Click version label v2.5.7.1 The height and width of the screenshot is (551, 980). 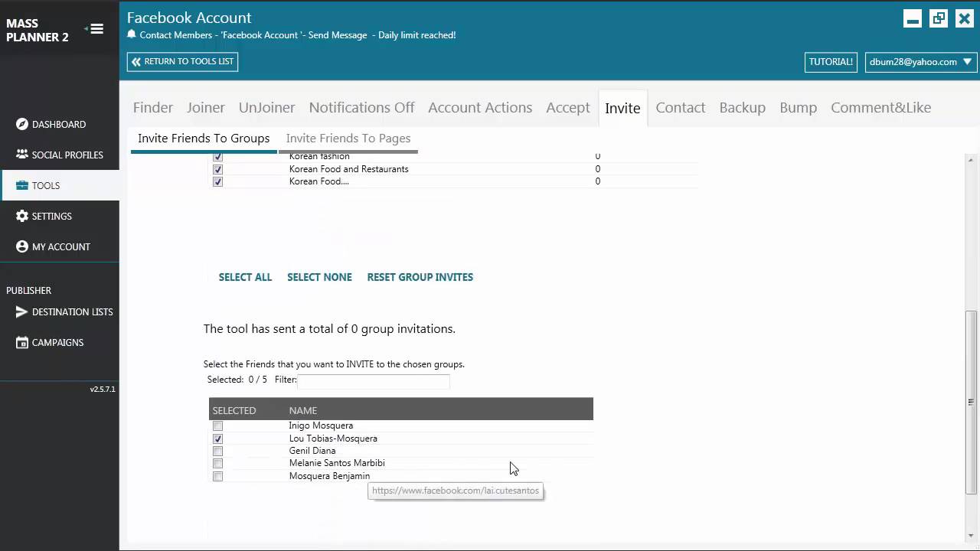pos(103,390)
